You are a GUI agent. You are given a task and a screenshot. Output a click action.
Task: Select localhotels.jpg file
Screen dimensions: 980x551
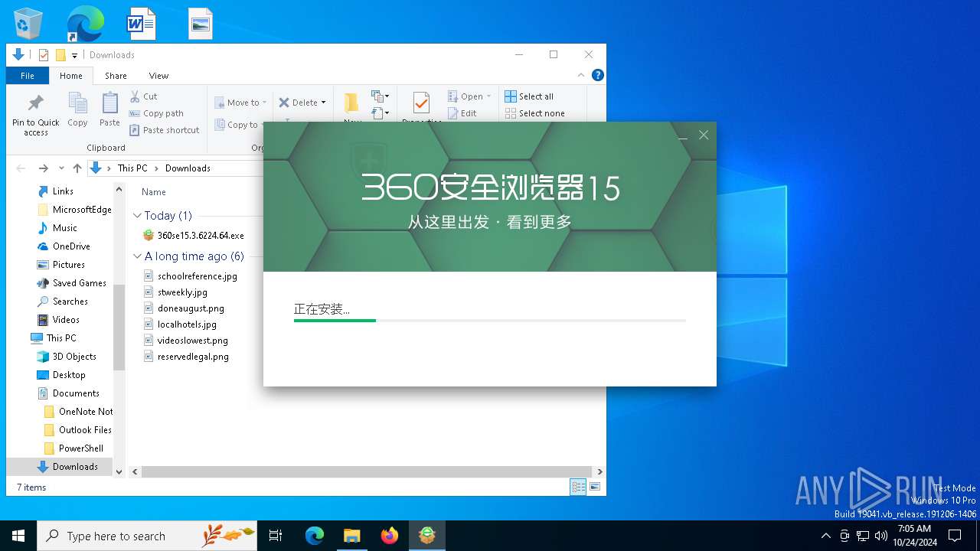coord(180,324)
